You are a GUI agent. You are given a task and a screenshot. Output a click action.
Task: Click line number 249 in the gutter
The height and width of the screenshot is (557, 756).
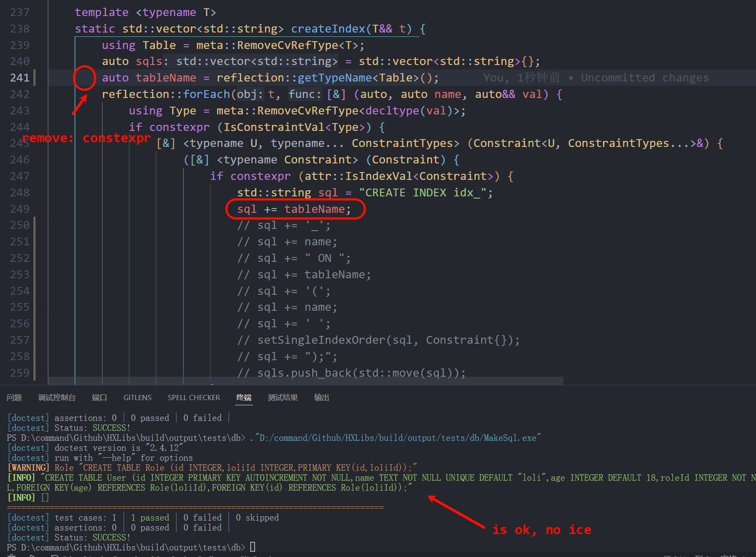click(20, 209)
